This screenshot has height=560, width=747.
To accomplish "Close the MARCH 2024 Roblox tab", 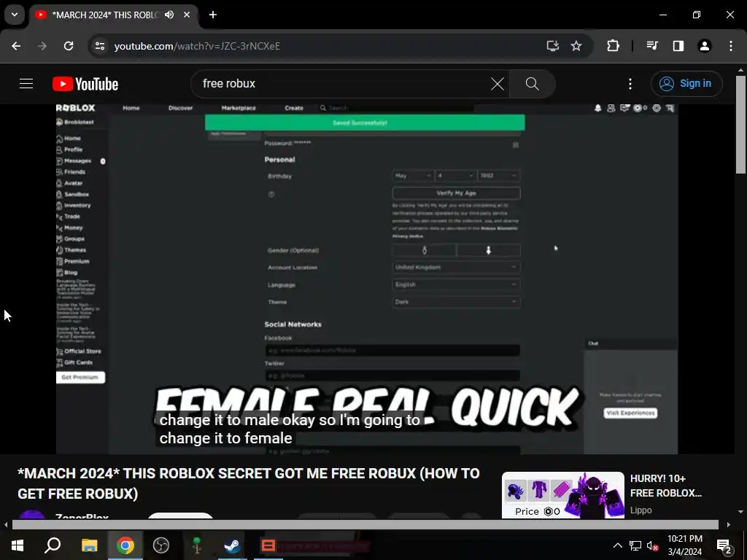I will click(187, 15).
